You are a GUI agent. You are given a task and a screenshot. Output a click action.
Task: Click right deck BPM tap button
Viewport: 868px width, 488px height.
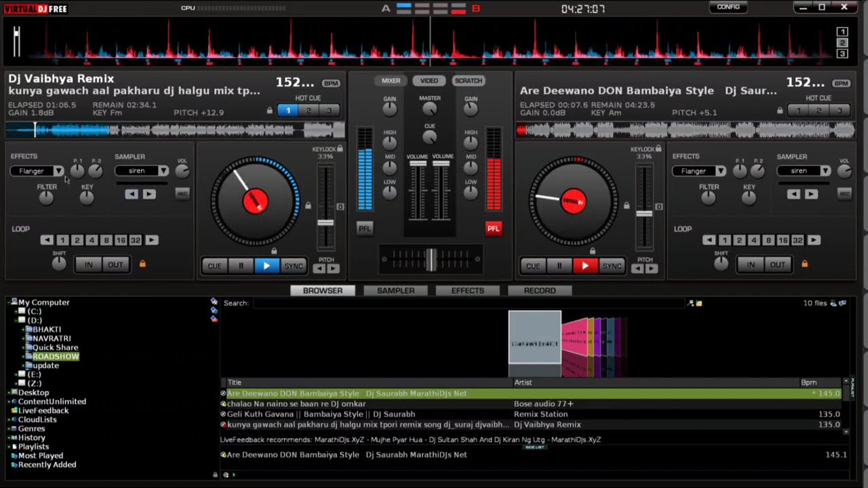tap(842, 83)
